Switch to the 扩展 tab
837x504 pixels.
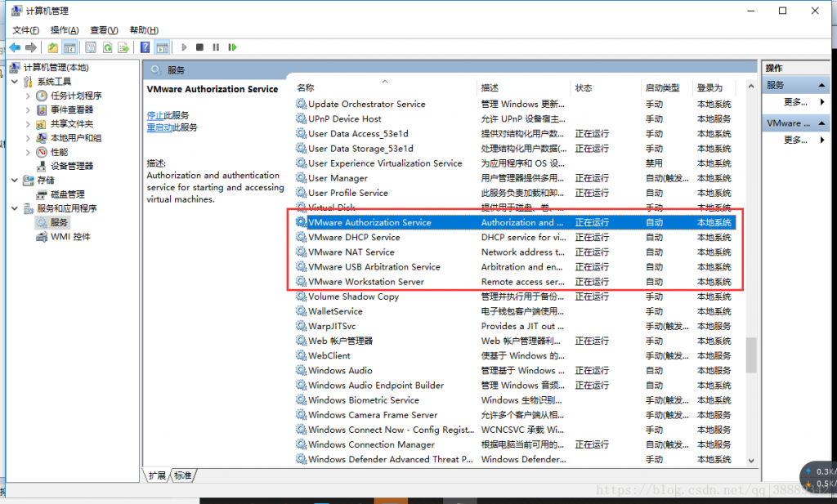[x=157, y=475]
